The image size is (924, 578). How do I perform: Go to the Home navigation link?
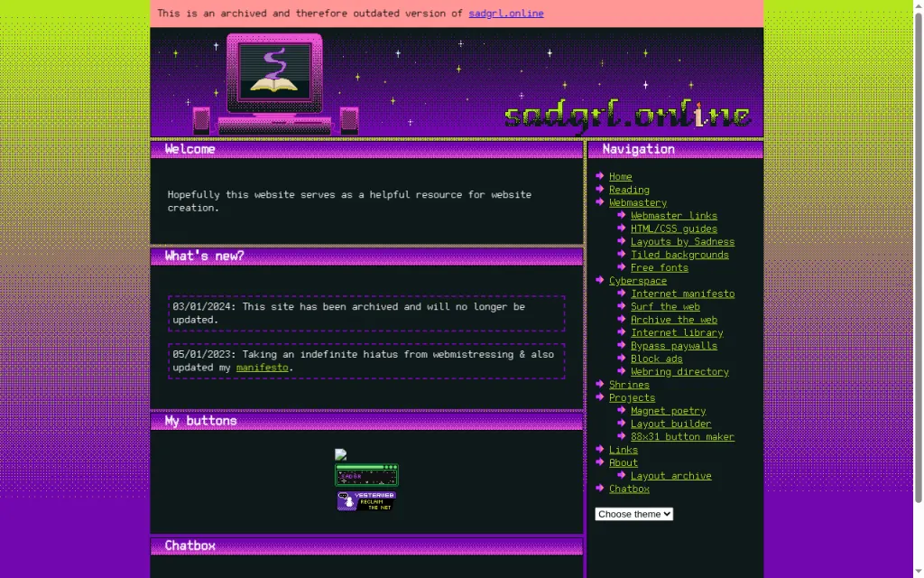620,176
